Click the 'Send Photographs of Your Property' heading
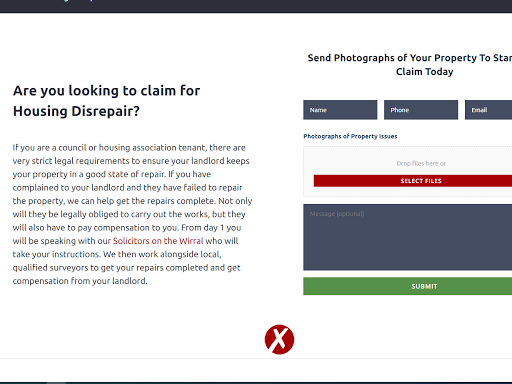Screen dimensions: 512x384 pos(410,64)
